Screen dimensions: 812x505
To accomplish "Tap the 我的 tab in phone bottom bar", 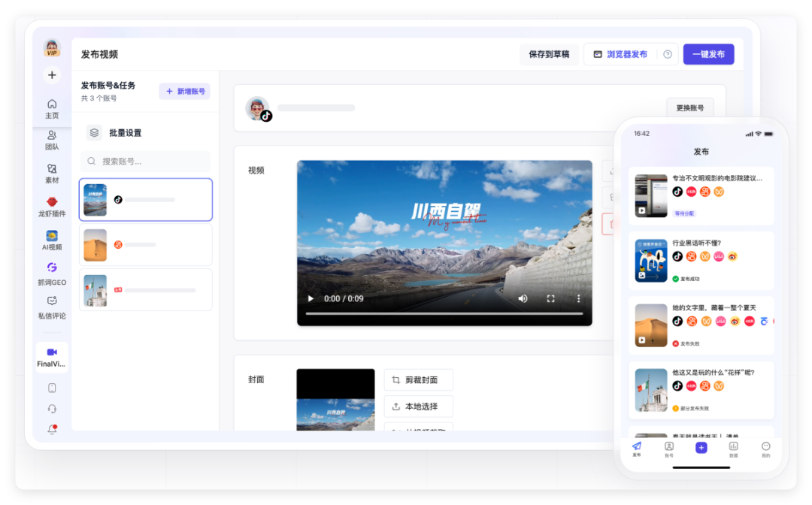I will 766,449.
